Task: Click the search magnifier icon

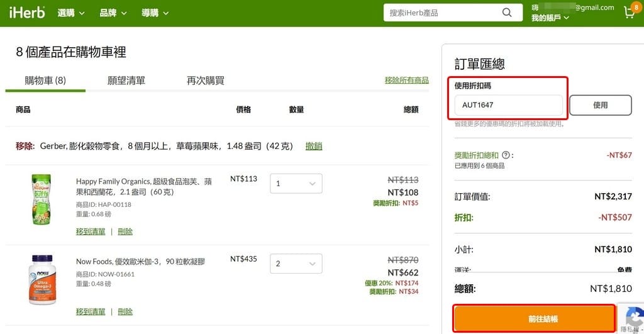Action: tap(507, 13)
